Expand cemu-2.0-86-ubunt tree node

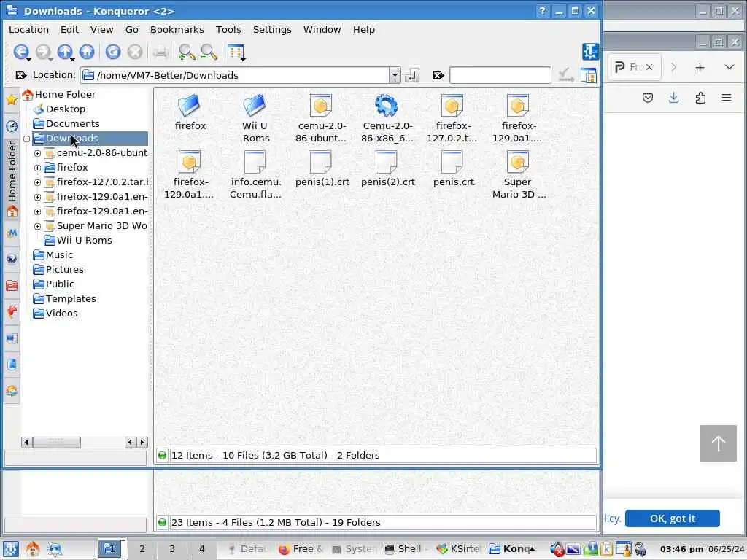click(x=38, y=153)
